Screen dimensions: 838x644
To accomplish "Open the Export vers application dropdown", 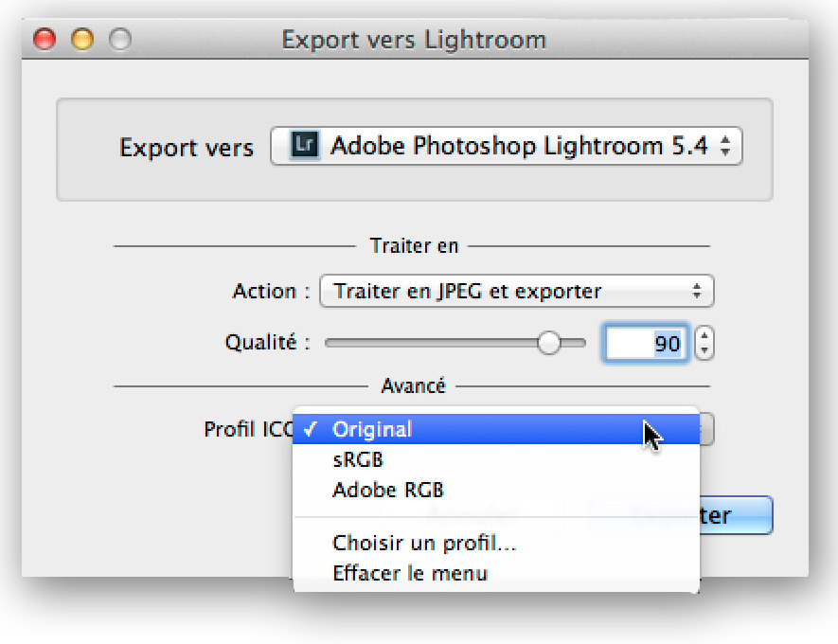I will [506, 145].
